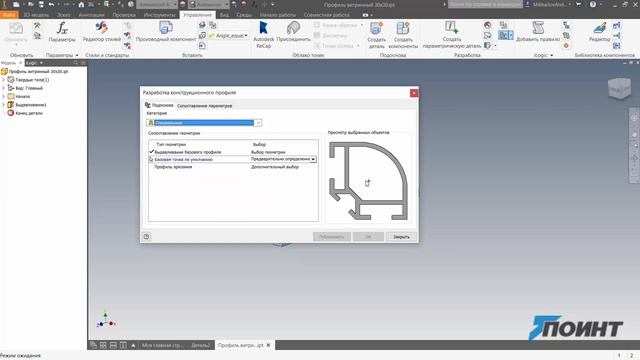Expand the Выдавливание1 node
This screenshot has width=640, height=360.
4,104
